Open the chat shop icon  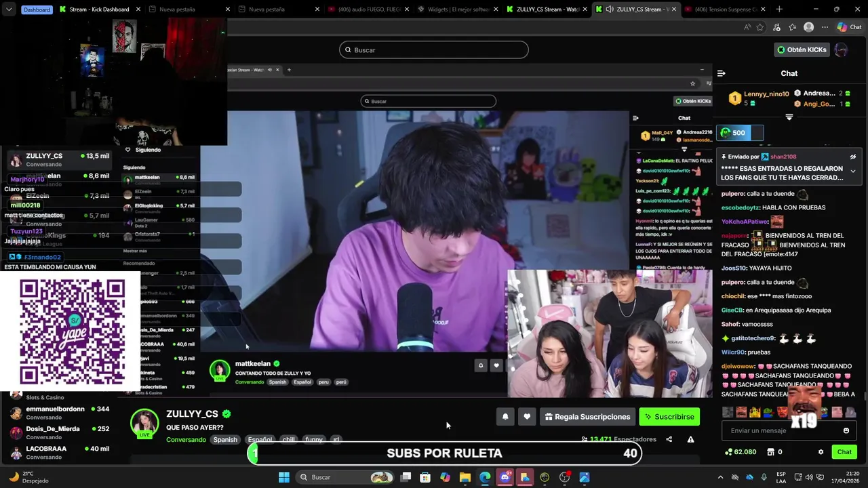[x=770, y=452]
